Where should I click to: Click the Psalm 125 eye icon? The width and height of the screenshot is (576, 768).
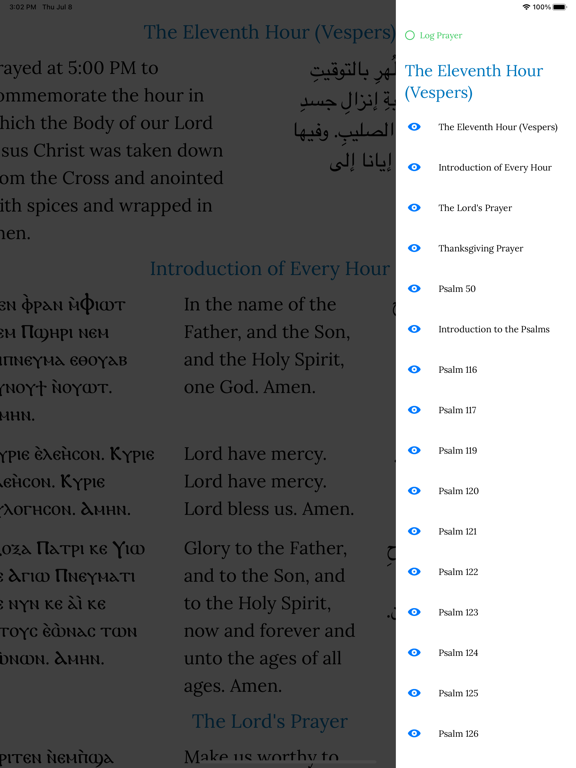pos(414,693)
